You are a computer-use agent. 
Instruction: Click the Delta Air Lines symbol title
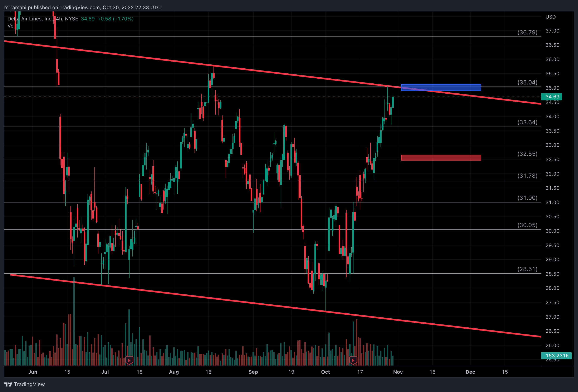pyautogui.click(x=30, y=19)
